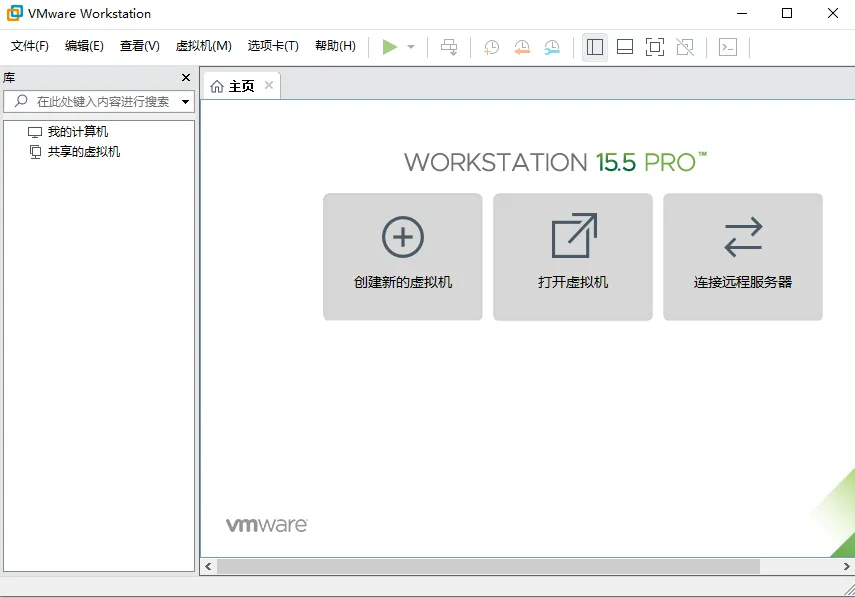This screenshot has width=855, height=598.
Task: Select 我的计算机 in the library tree
Action: coord(77,131)
